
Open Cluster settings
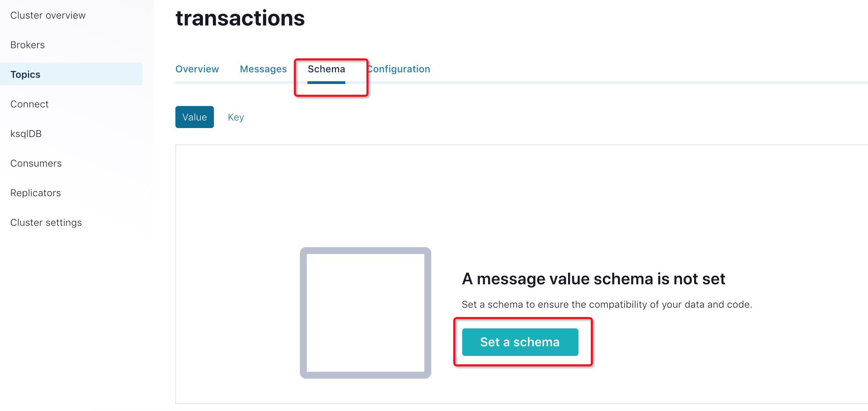click(46, 222)
